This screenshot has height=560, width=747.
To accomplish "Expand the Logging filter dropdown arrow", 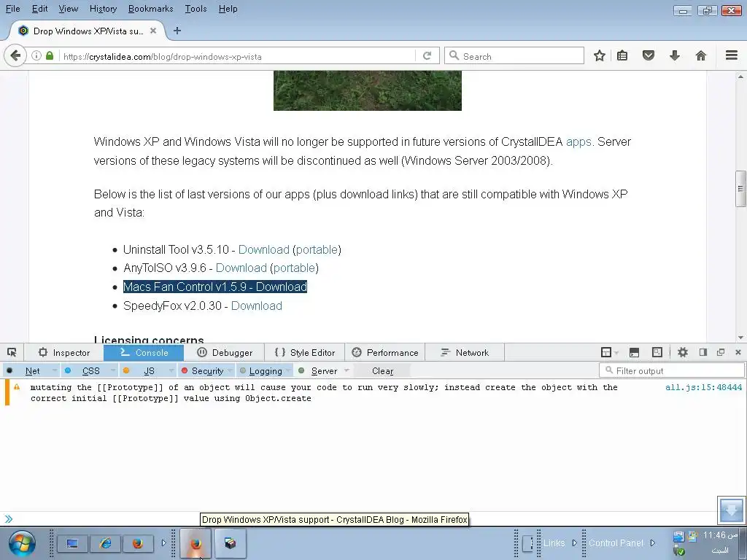I will 288,371.
